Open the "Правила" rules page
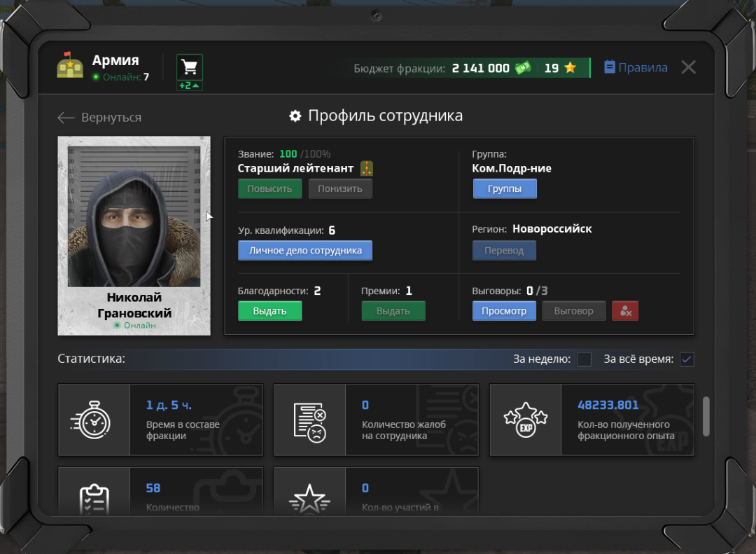 636,68
